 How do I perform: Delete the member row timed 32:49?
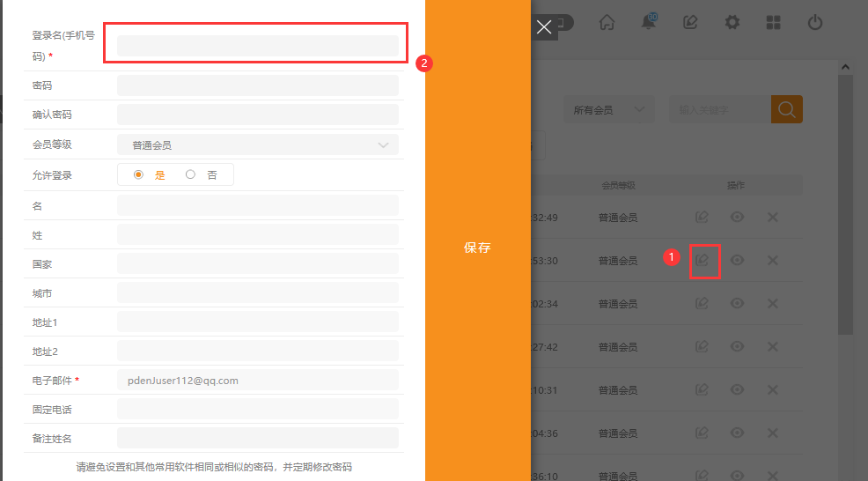click(773, 218)
